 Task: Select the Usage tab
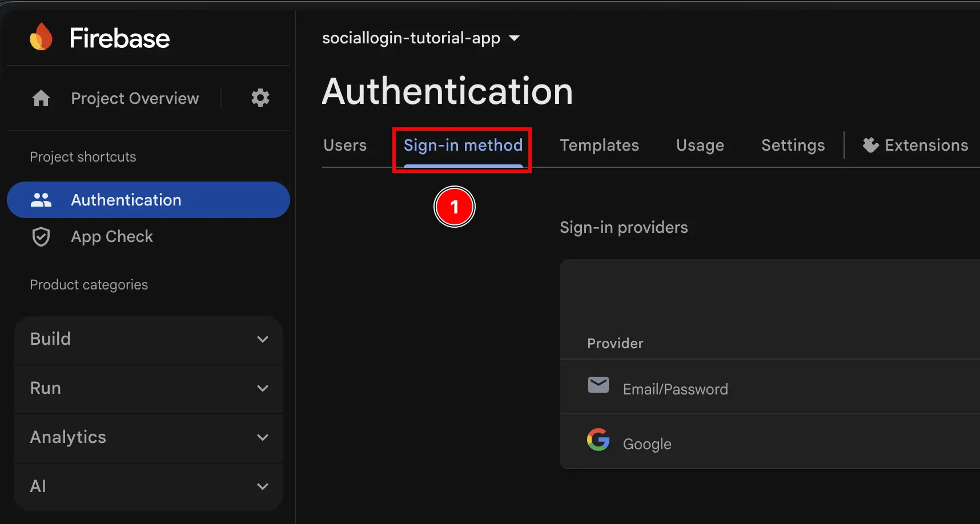[x=700, y=145]
